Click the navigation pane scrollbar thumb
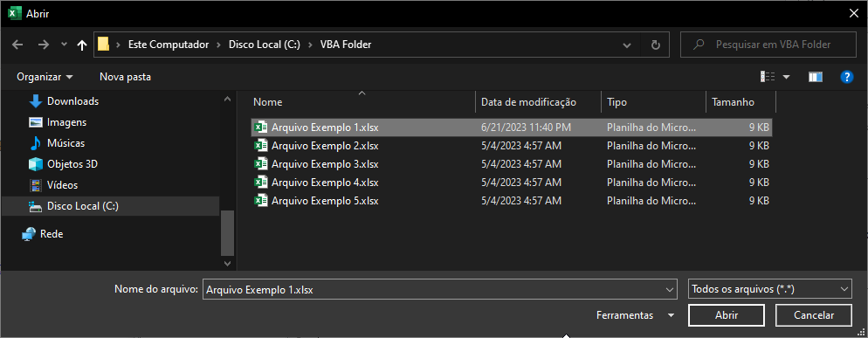The height and width of the screenshot is (338, 868). [x=227, y=232]
